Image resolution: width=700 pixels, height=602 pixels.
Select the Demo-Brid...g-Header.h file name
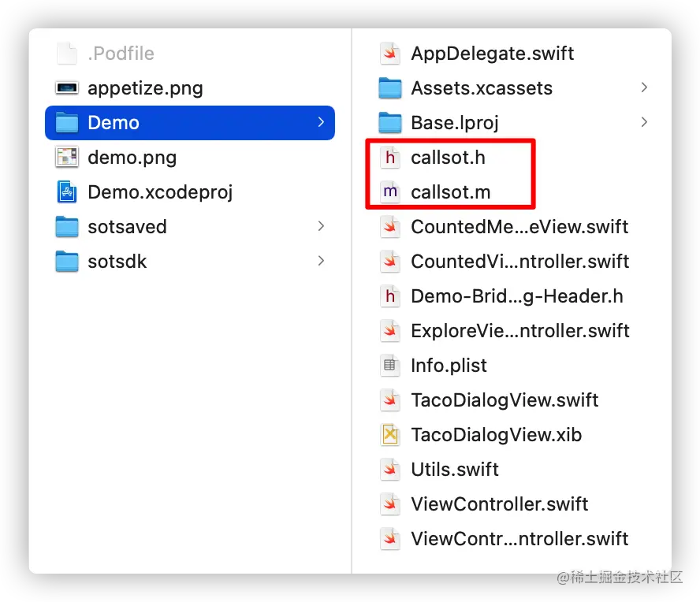(517, 296)
